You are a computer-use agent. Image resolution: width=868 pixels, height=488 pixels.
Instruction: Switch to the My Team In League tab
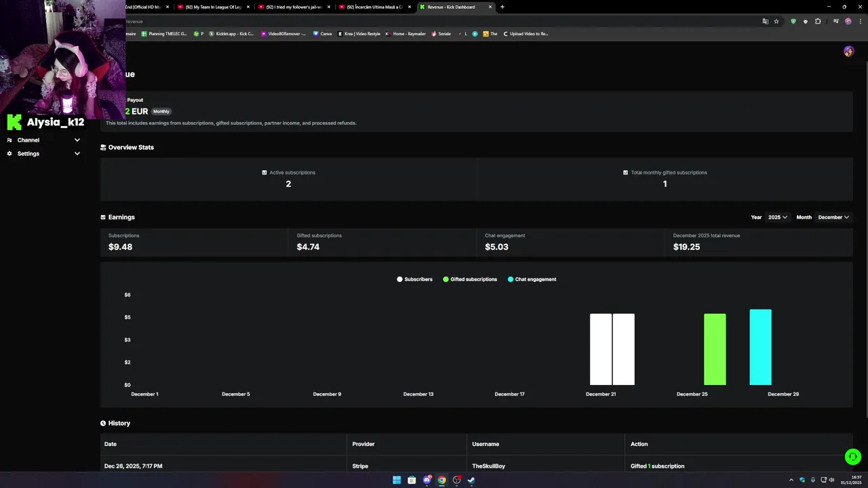point(213,7)
